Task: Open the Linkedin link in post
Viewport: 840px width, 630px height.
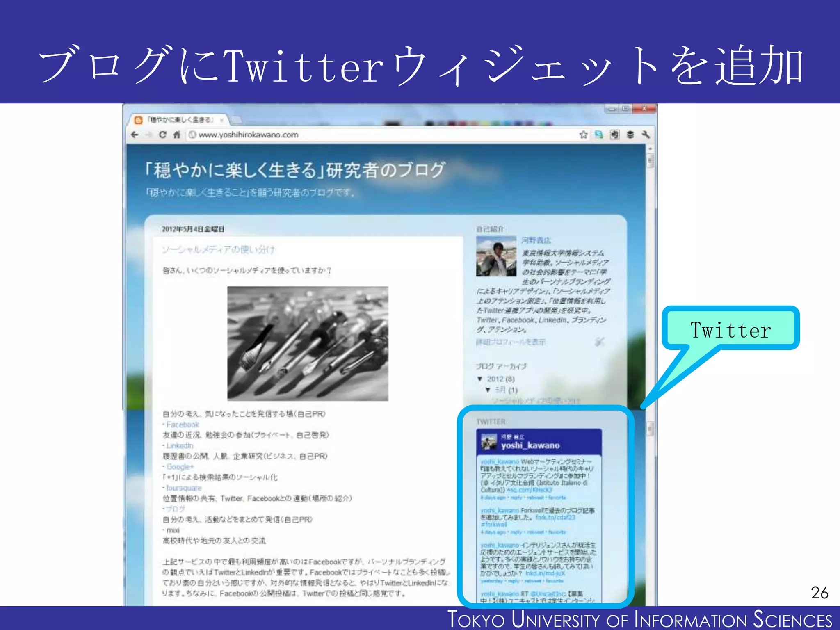Action: click(180, 445)
